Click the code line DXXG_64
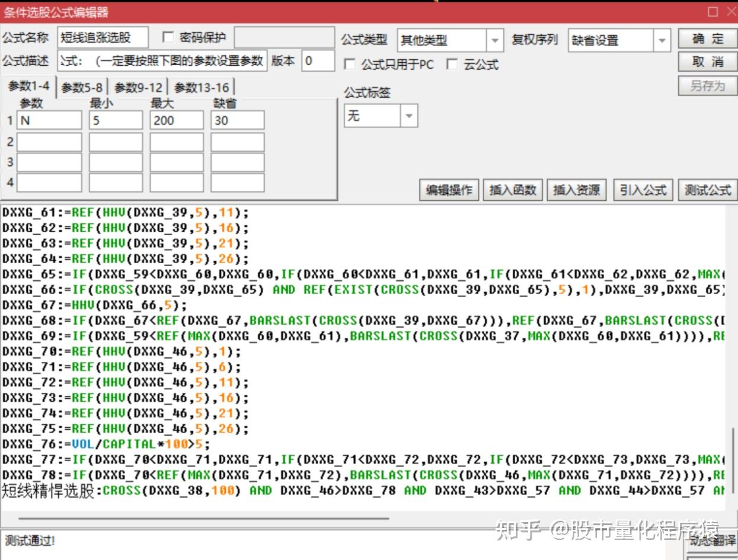738x560 pixels. [126, 258]
